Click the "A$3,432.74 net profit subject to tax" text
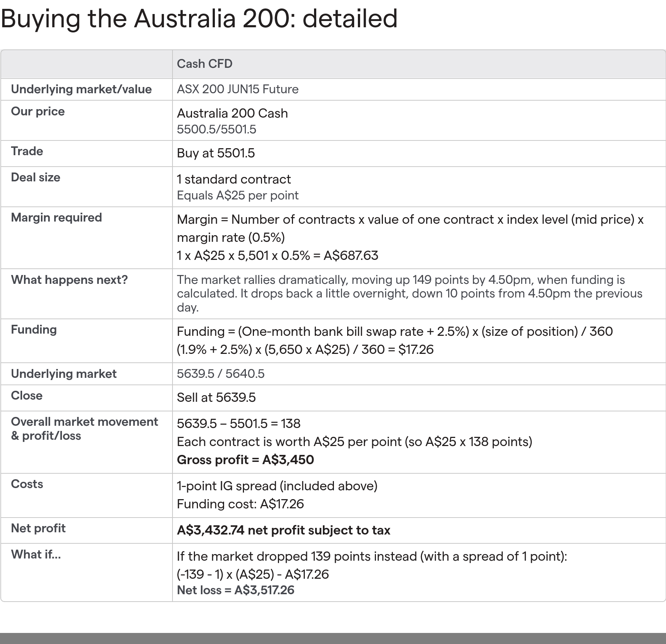This screenshot has width=666, height=644. pos(283,530)
